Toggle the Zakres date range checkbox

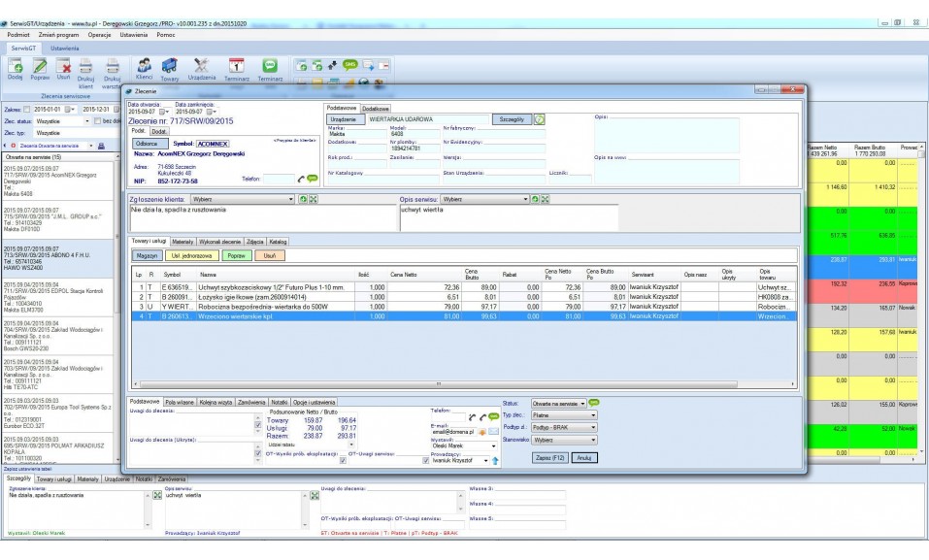pyautogui.click(x=29, y=110)
